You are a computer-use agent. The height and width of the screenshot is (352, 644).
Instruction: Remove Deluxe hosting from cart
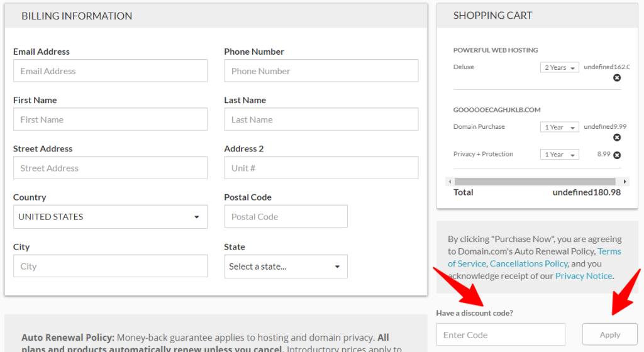617,78
